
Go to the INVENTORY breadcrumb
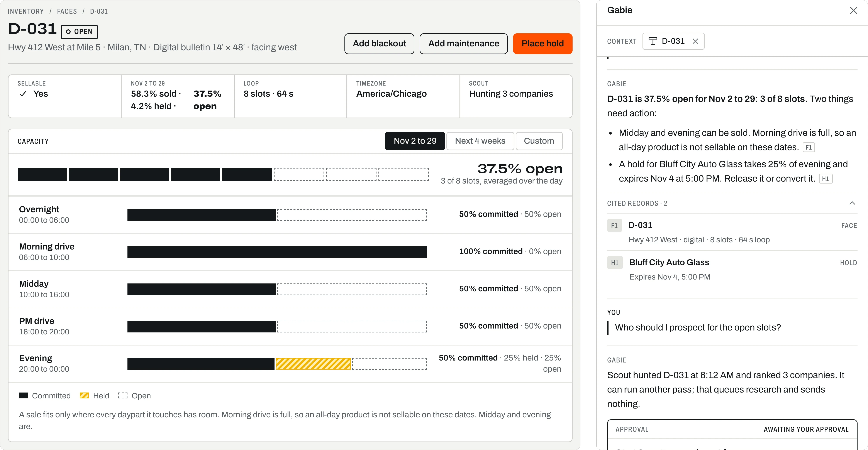coord(26,12)
